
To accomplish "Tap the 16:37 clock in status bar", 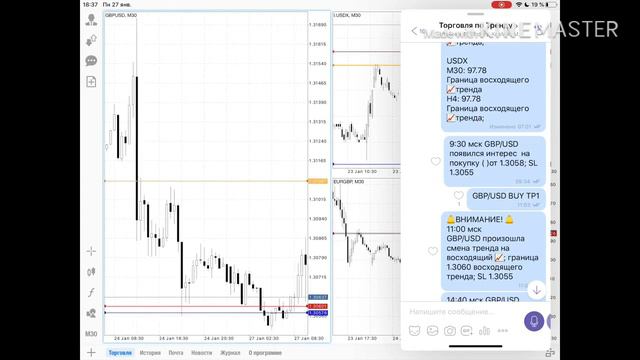I will point(90,4).
